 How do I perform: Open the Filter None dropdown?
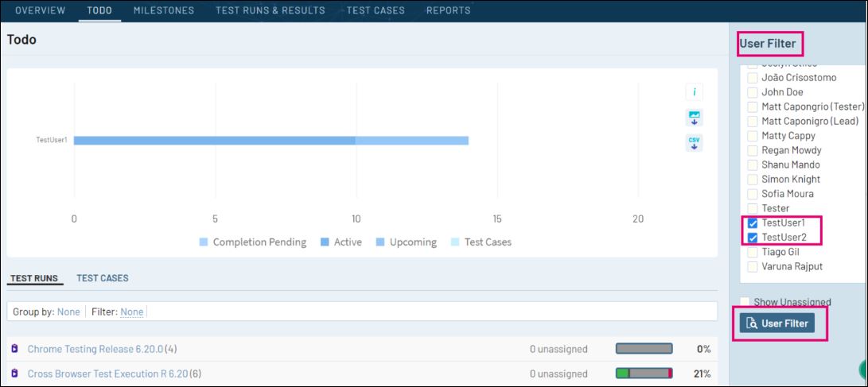(x=132, y=312)
